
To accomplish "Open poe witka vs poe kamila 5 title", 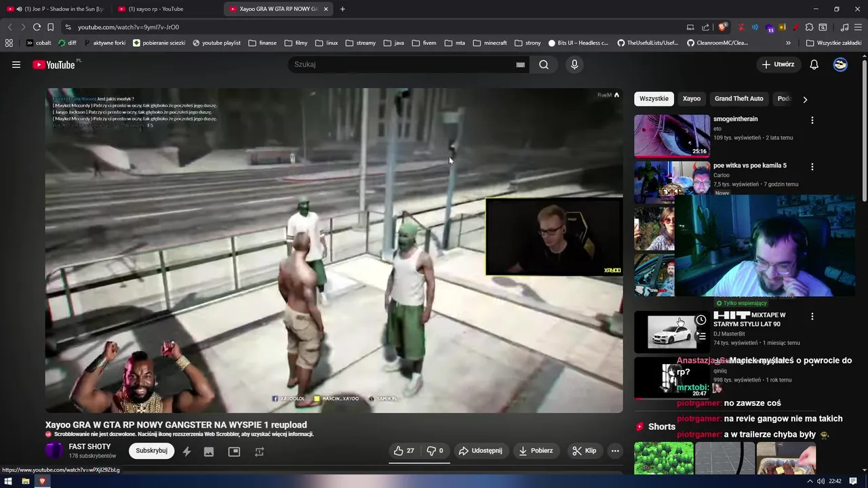I will click(x=750, y=165).
